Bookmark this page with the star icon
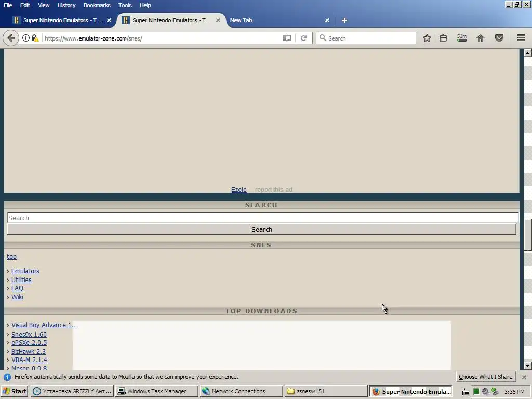532x399 pixels. click(x=427, y=38)
